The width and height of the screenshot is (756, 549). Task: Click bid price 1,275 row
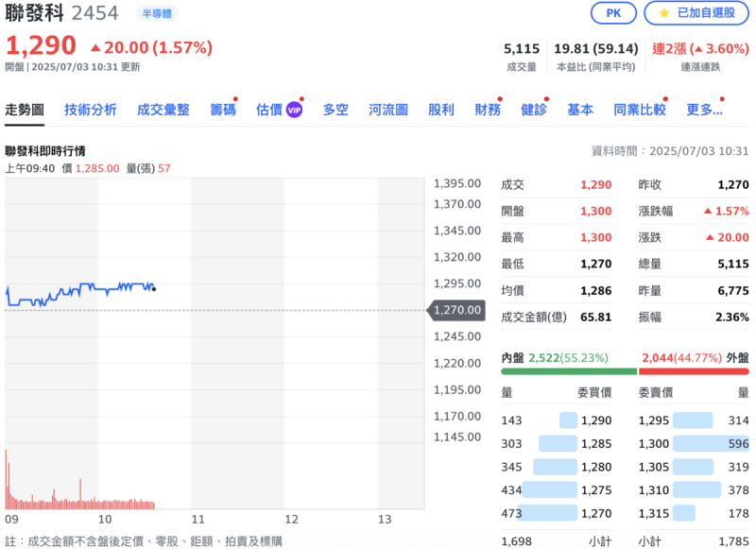[x=557, y=489]
